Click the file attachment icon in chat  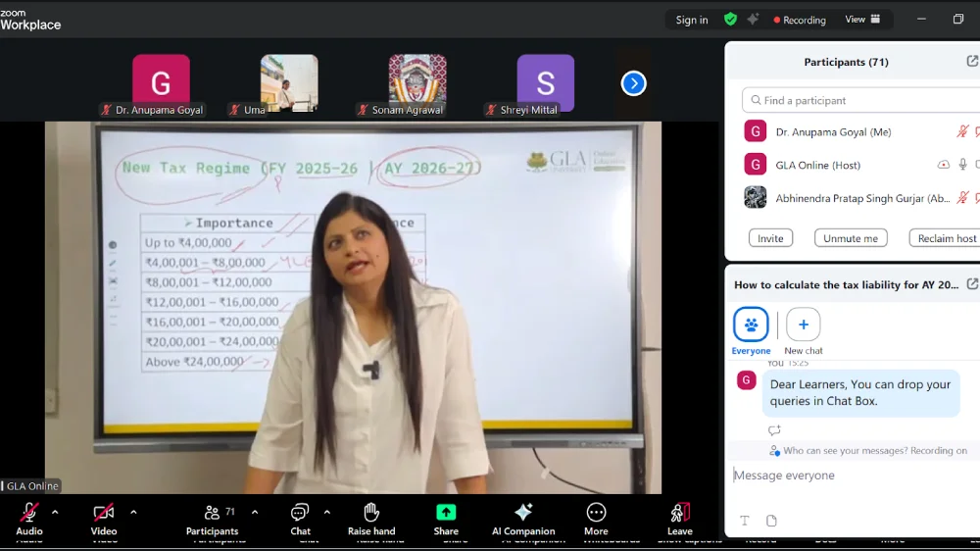771,521
